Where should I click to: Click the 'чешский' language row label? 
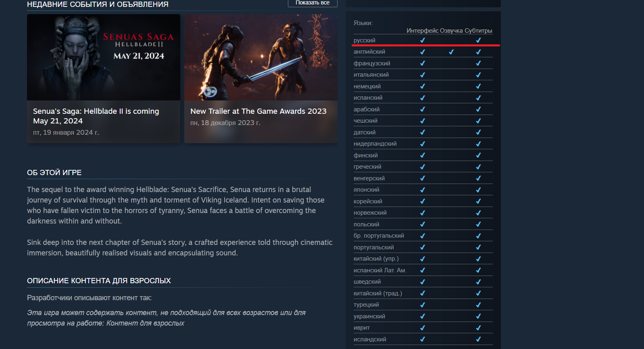(x=365, y=121)
